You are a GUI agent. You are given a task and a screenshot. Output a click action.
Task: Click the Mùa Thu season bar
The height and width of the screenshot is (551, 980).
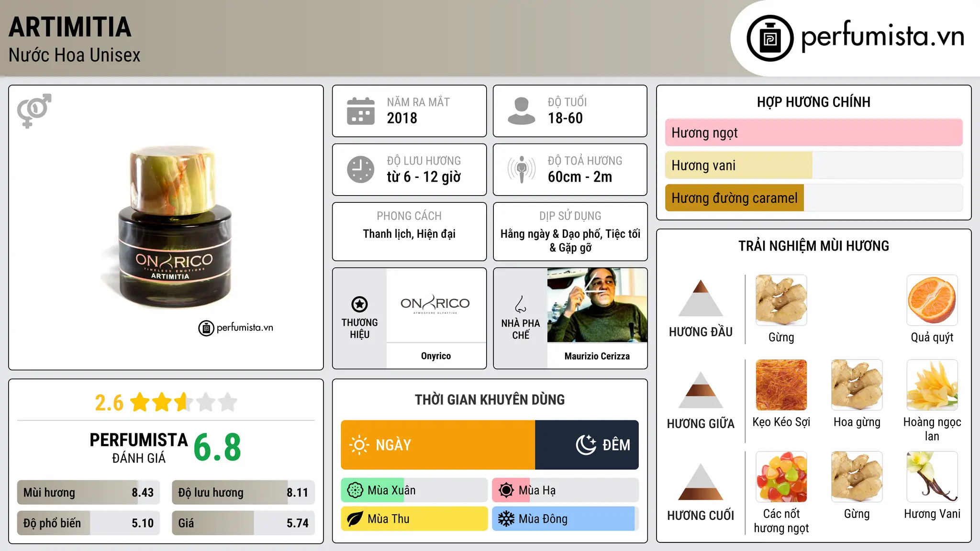[414, 519]
